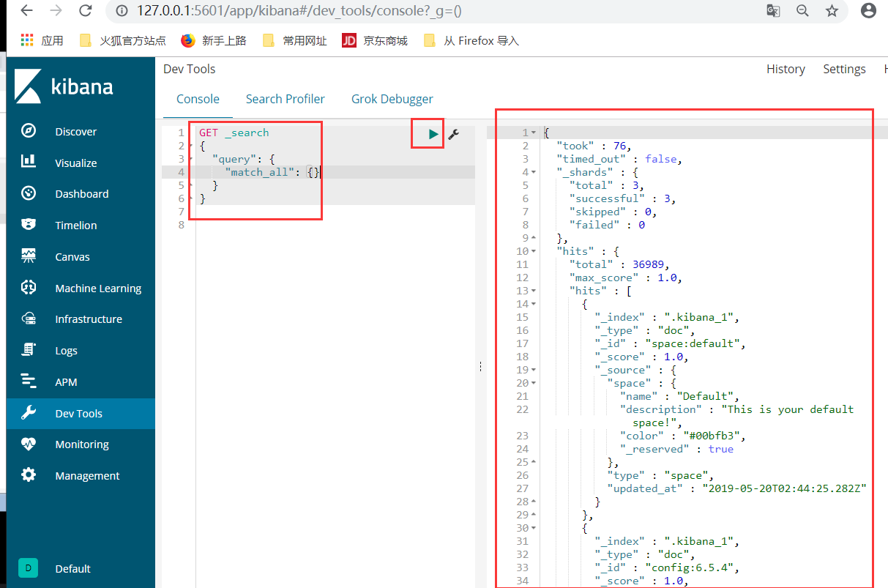Open Discover from sidebar label

click(76, 132)
